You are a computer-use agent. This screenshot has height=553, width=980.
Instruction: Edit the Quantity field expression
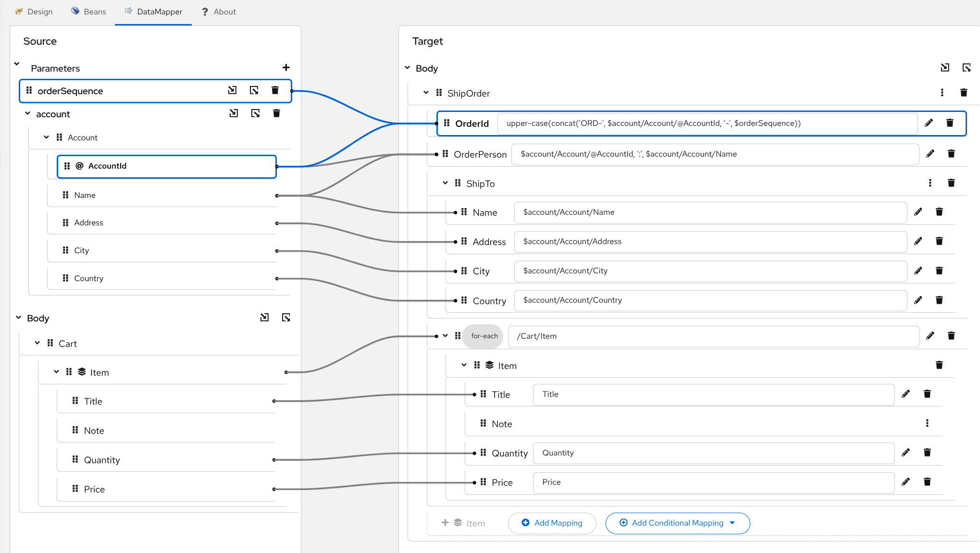[906, 452]
